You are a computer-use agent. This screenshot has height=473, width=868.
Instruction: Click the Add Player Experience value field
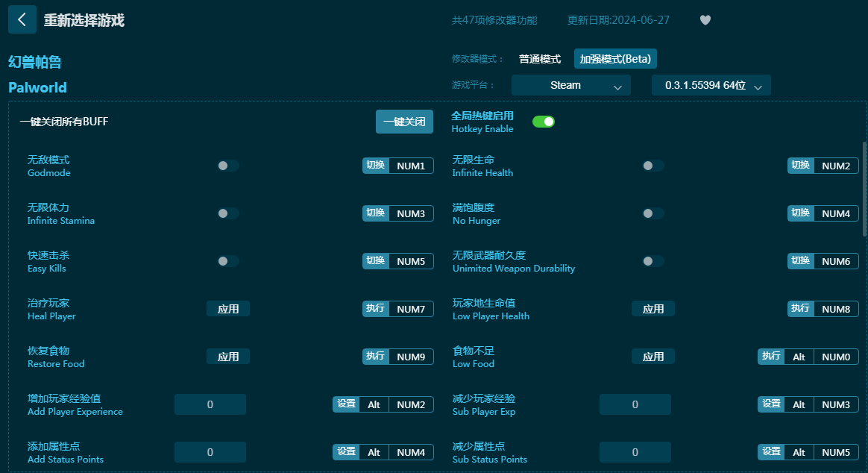pos(210,404)
